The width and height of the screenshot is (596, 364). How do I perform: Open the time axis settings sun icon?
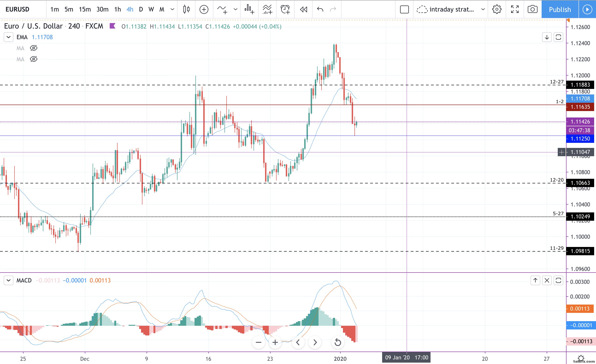(x=581, y=358)
